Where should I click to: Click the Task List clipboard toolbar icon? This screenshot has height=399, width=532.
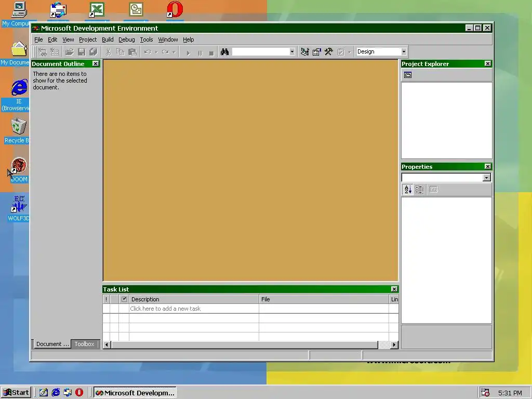coord(341,52)
